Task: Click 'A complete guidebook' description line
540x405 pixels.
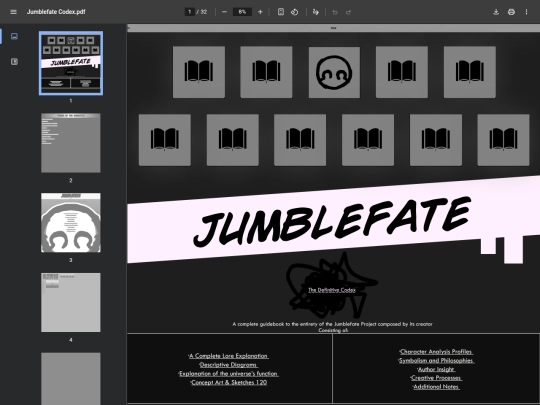Action: click(x=332, y=324)
